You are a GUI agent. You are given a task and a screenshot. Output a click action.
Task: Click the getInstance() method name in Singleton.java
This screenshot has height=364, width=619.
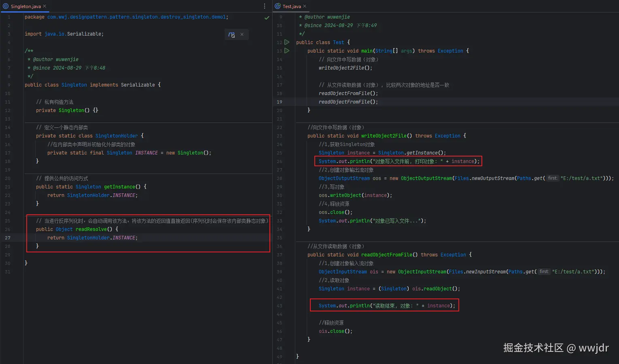tap(119, 187)
